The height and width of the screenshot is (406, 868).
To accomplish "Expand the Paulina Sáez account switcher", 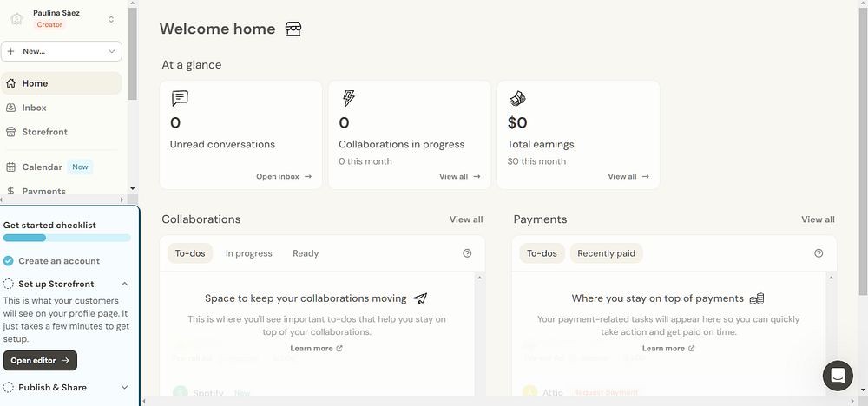I will click(x=111, y=19).
